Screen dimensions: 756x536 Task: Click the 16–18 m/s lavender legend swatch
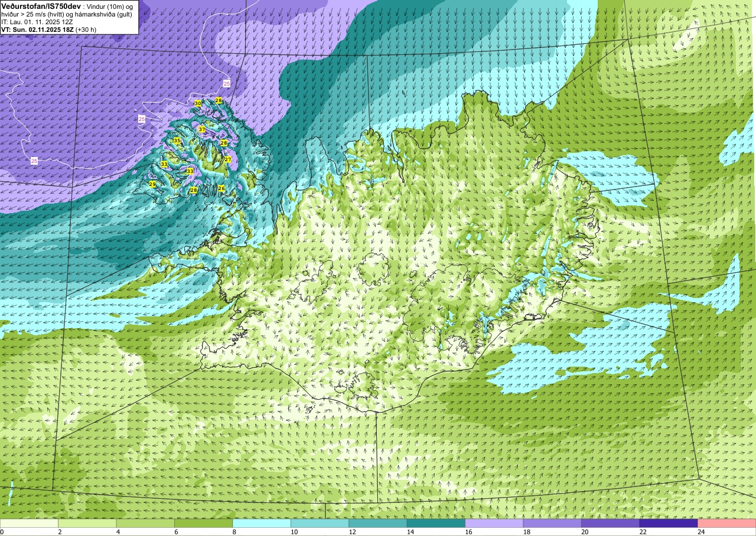pos(494,523)
